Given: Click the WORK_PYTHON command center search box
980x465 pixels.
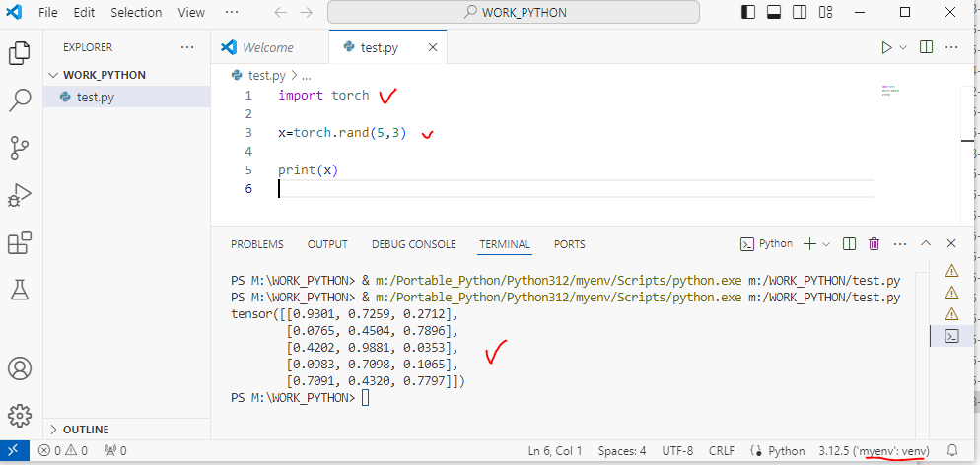Looking at the screenshot, I should [x=513, y=12].
